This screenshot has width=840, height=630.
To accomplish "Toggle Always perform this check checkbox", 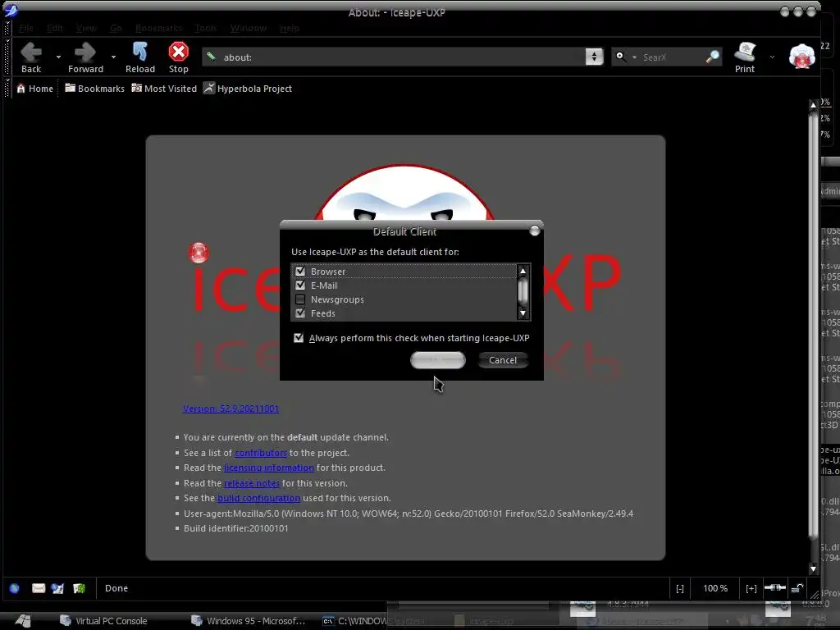I will [x=299, y=338].
